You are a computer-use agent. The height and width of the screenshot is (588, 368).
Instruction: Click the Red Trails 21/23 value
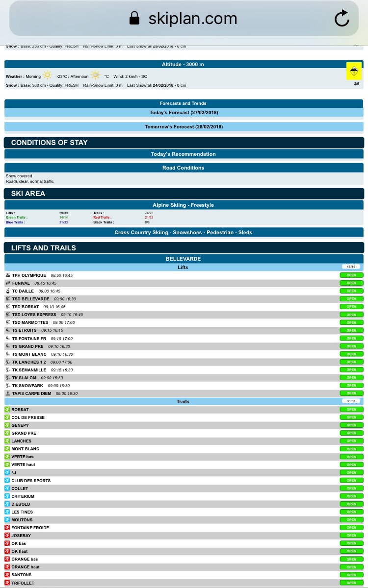coord(149,218)
